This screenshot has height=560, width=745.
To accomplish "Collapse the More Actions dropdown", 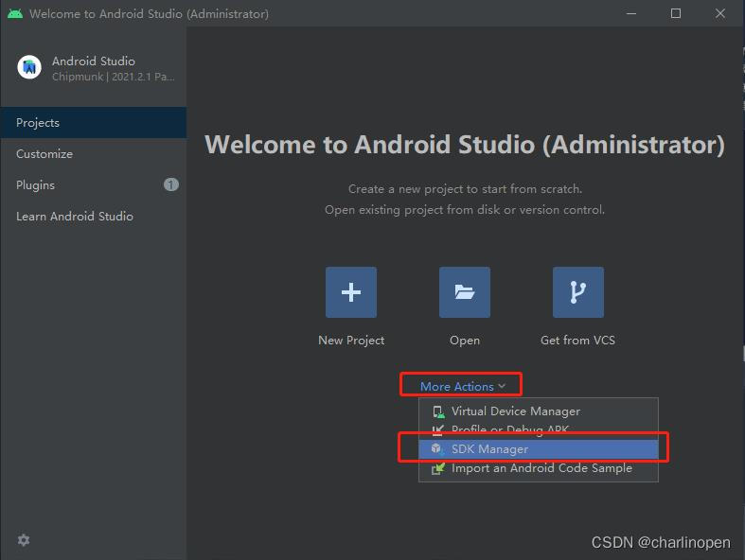I will click(463, 386).
